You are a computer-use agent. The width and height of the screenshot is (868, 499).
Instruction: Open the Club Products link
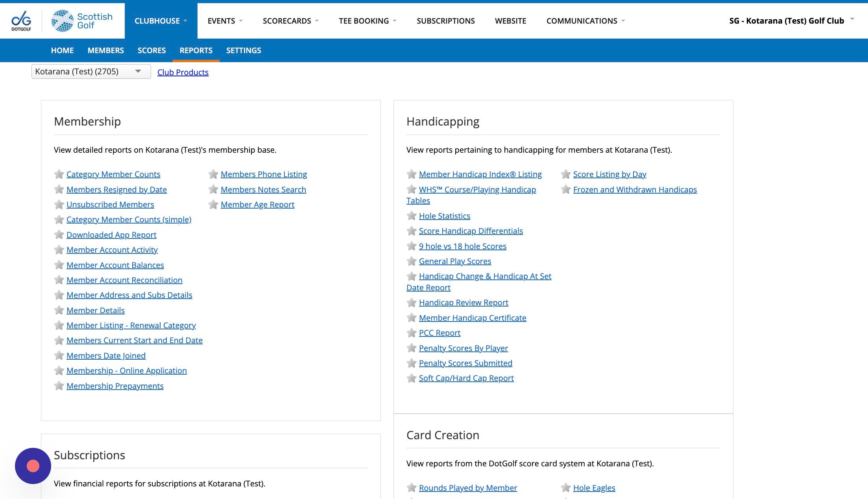coord(183,72)
